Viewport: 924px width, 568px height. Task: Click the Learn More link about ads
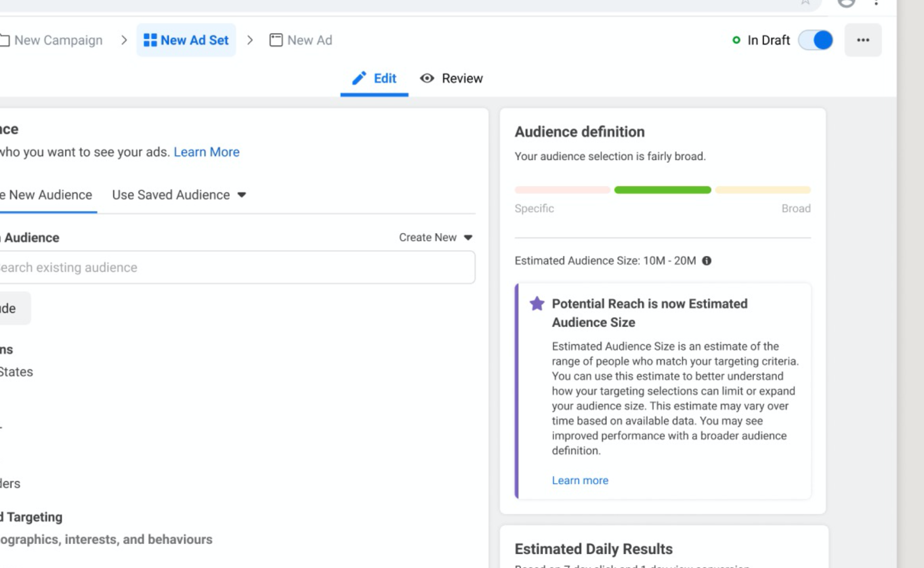click(206, 152)
